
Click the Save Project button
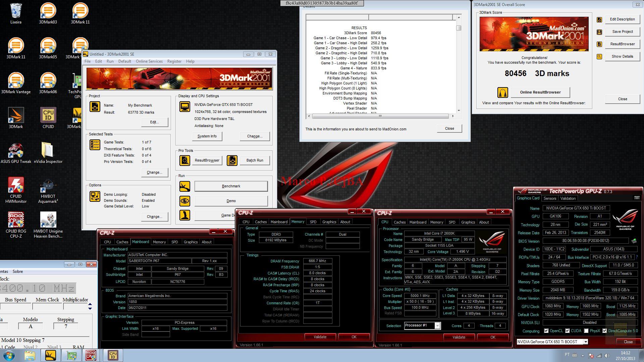623,32
